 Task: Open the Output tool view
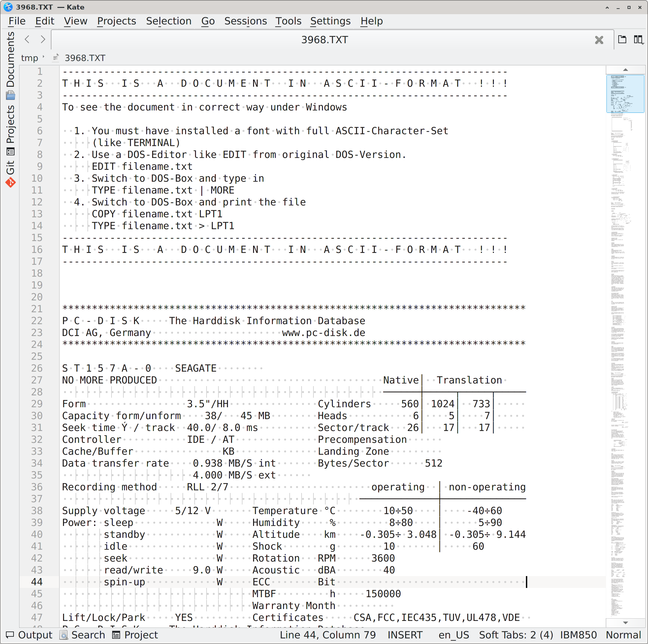(29, 635)
